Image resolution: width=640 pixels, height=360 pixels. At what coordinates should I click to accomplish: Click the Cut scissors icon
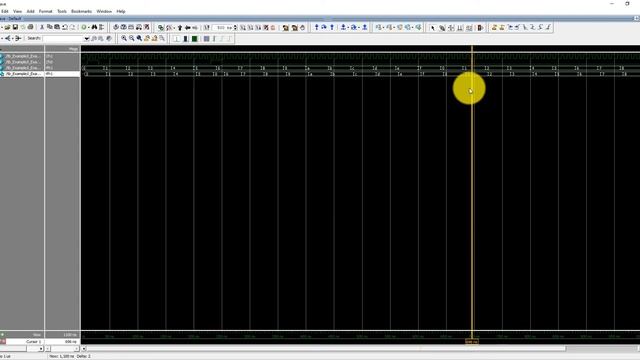[42, 27]
